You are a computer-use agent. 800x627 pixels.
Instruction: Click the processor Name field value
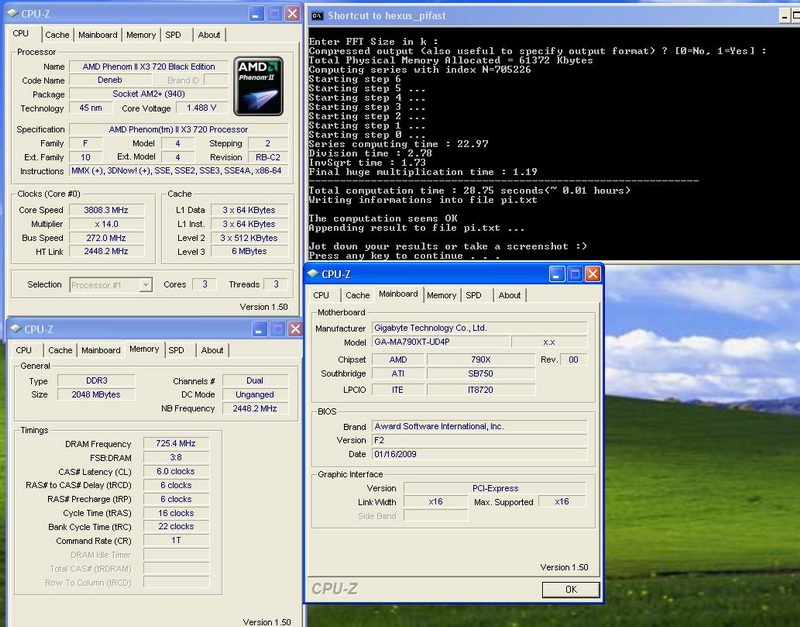click(x=148, y=66)
